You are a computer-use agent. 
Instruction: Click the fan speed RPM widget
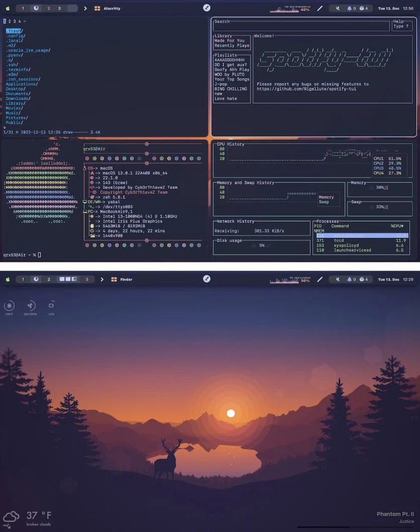[x=30, y=306]
